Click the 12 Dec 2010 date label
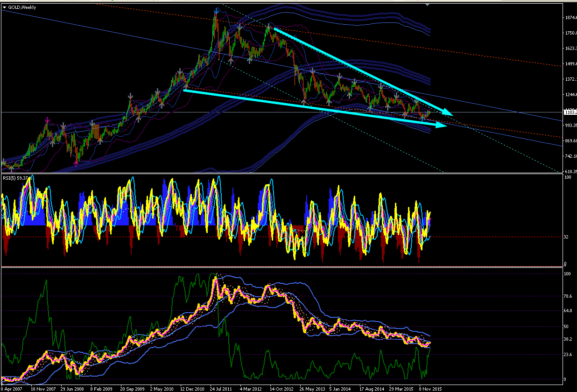Screen dimensions: 577x392 tap(193, 388)
